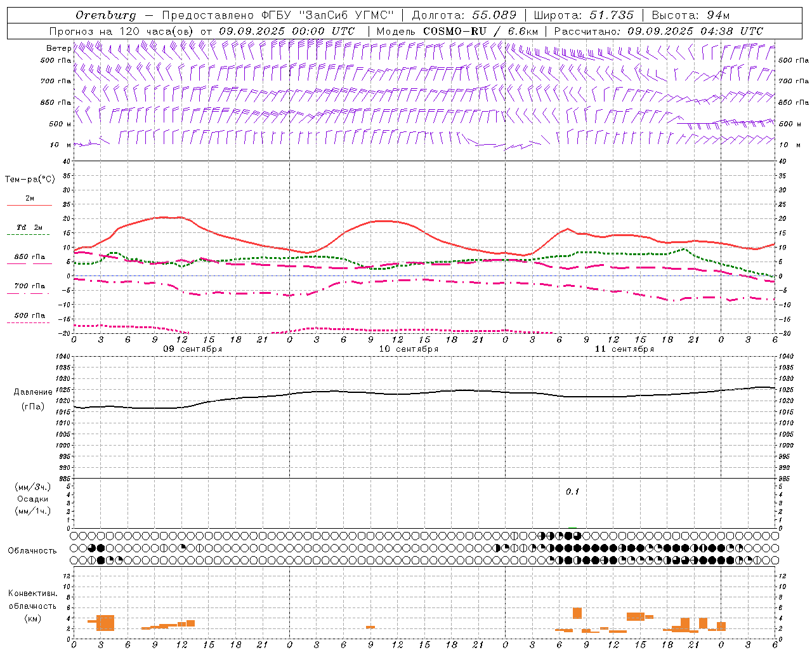Click the Осадки panel label
The height and width of the screenshot is (650, 812).
point(33,499)
